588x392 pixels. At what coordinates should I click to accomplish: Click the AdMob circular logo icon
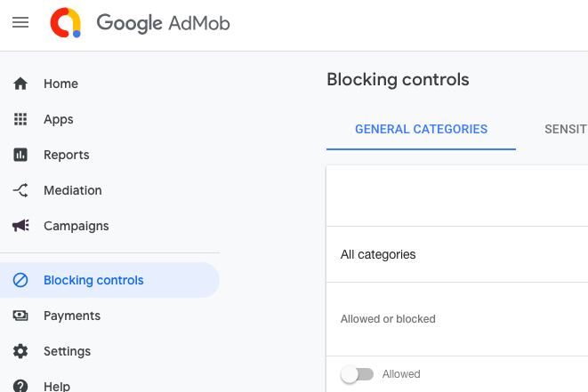(66, 22)
